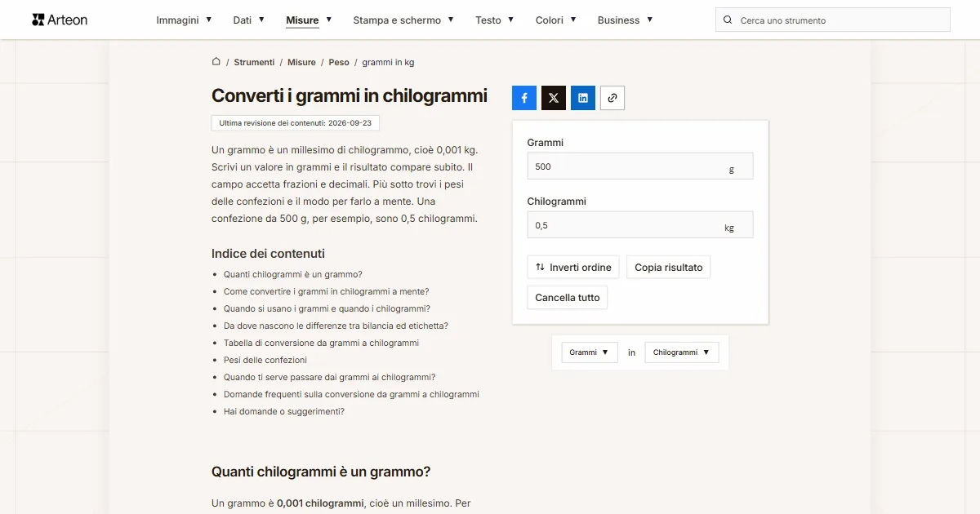
Task: Expand the Stampa e schermo menu
Action: point(403,20)
